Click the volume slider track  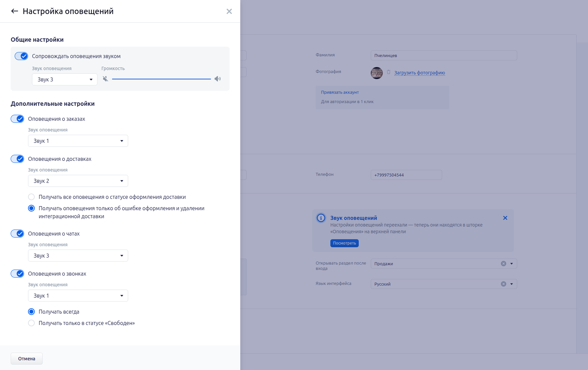point(161,79)
